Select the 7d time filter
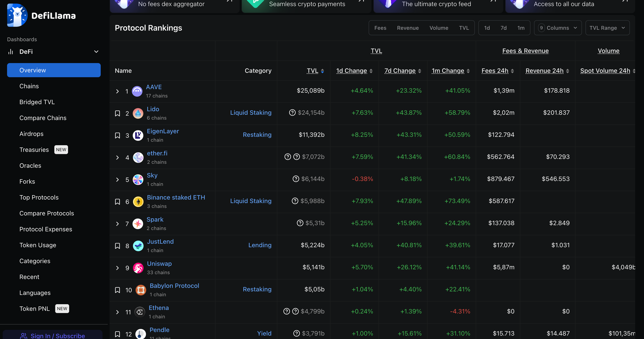Screen dimensions: 644x339 point(504,28)
